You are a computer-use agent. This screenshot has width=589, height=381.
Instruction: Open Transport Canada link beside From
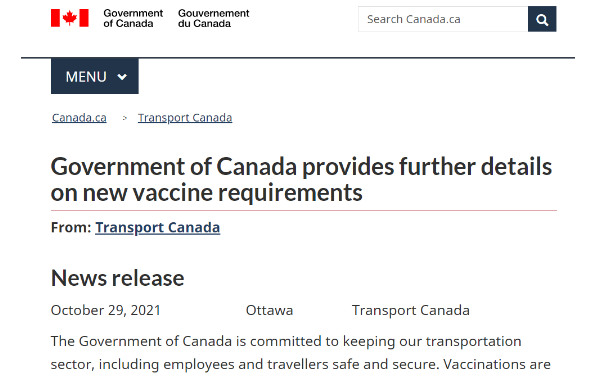(157, 228)
